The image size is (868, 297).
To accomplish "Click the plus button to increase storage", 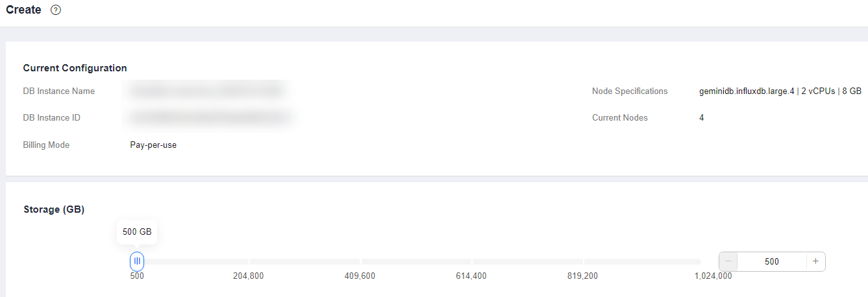I will (815, 261).
